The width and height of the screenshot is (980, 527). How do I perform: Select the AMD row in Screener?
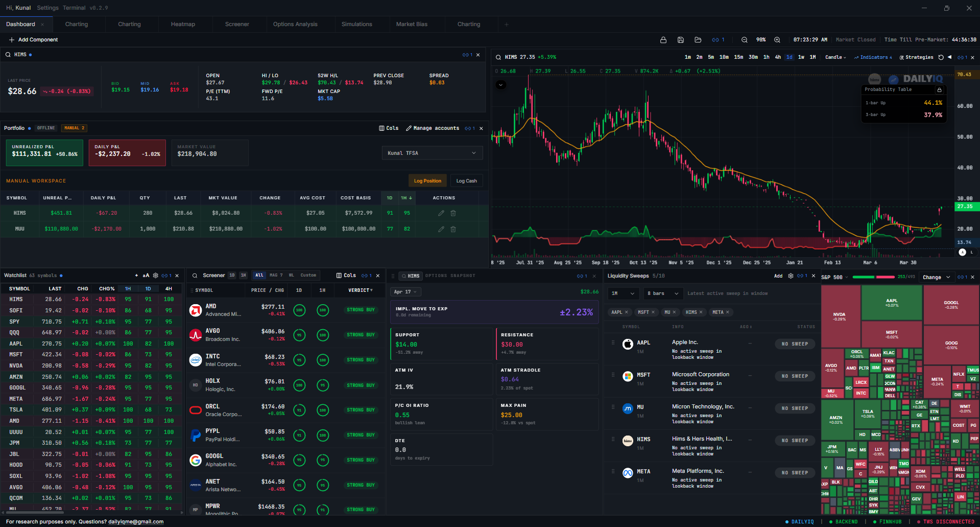pos(286,310)
